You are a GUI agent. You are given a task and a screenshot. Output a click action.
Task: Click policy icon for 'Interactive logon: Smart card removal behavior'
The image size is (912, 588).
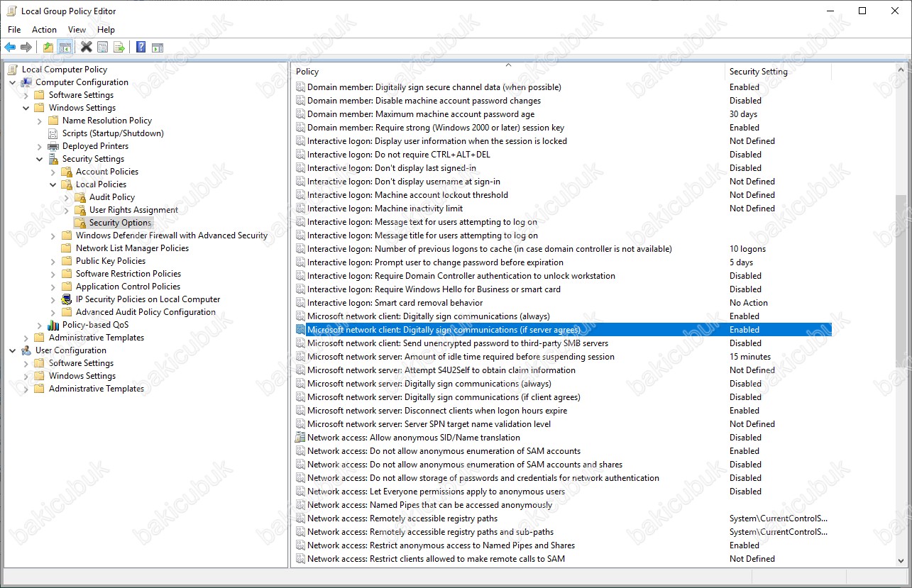pyautogui.click(x=300, y=303)
